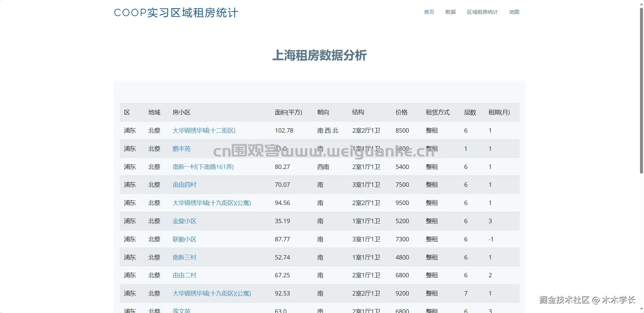Click the 区 column header

click(x=127, y=112)
